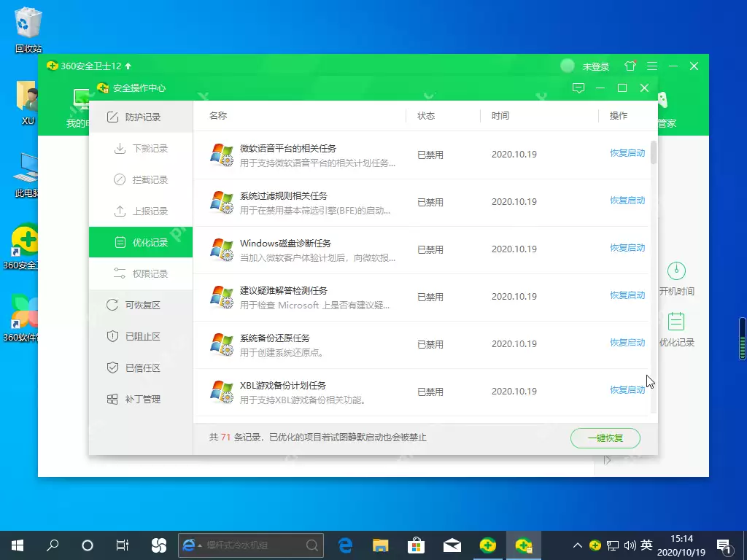Viewport: 747px width, 560px height.
Task: Select the 优化记录 optimization records tab
Action: pyautogui.click(x=142, y=243)
